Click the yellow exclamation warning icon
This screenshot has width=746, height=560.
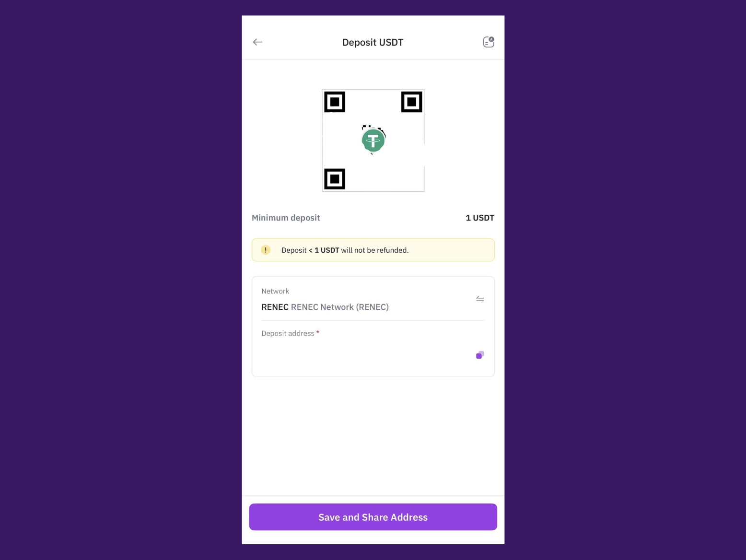[266, 250]
